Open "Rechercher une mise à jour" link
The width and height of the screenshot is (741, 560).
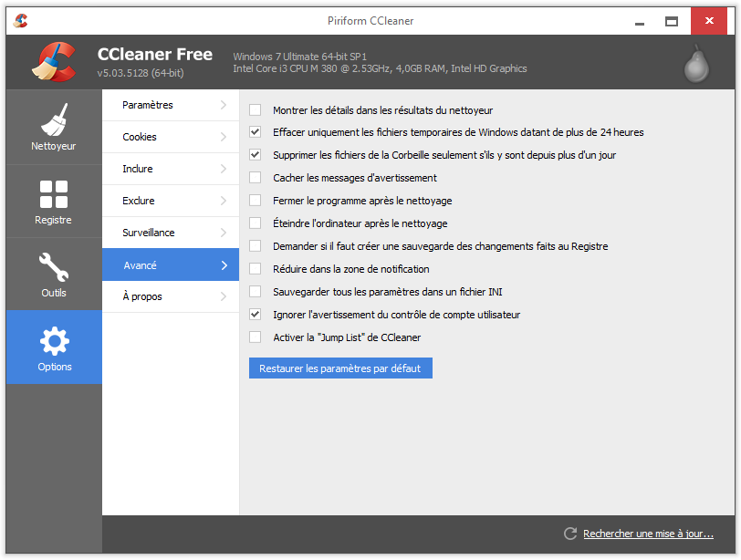[x=648, y=534]
